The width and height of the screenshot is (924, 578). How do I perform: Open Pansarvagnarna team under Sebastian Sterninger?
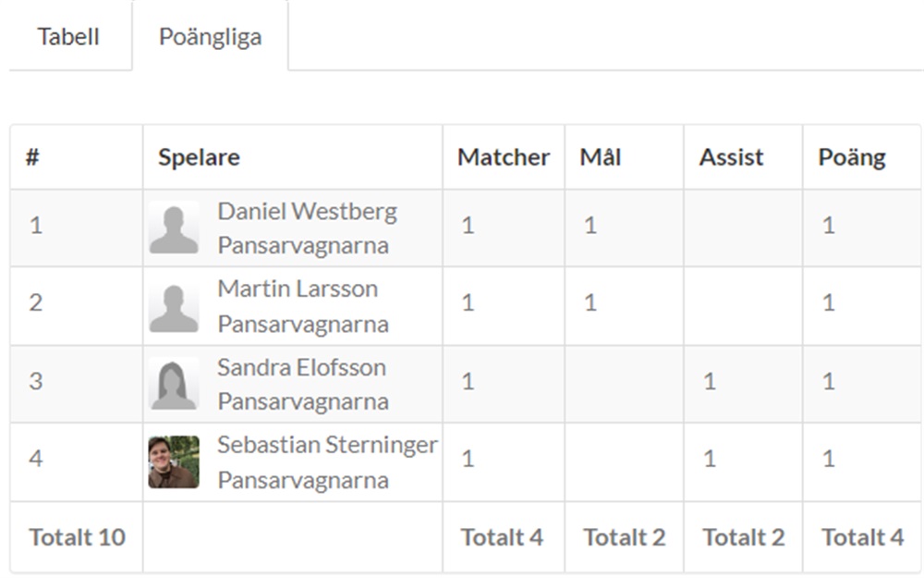[303, 481]
